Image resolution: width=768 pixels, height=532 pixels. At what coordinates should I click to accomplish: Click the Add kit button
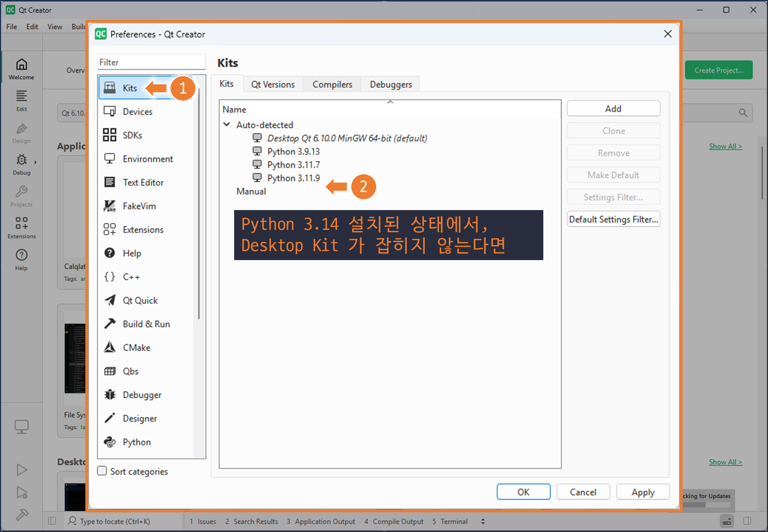tap(613, 109)
